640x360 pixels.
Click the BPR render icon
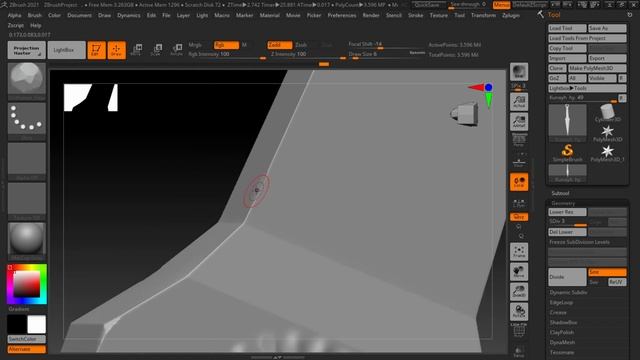[519, 72]
